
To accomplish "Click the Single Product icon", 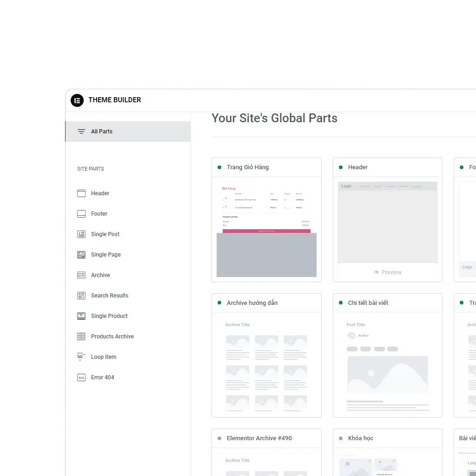I will [81, 316].
